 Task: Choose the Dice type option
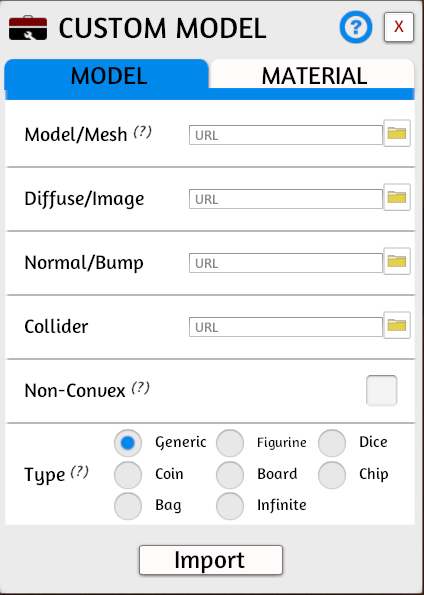[x=332, y=443]
